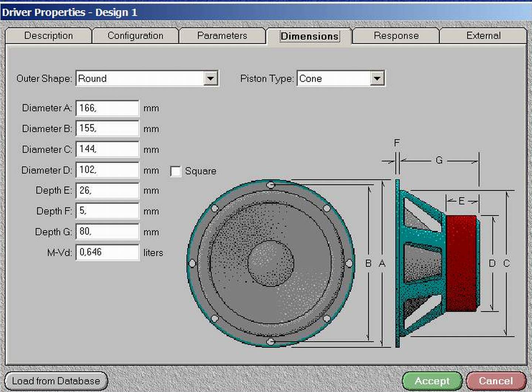Viewport: 532px width, 392px height.
Task: Click the Load from Database button
Action: coord(56,381)
